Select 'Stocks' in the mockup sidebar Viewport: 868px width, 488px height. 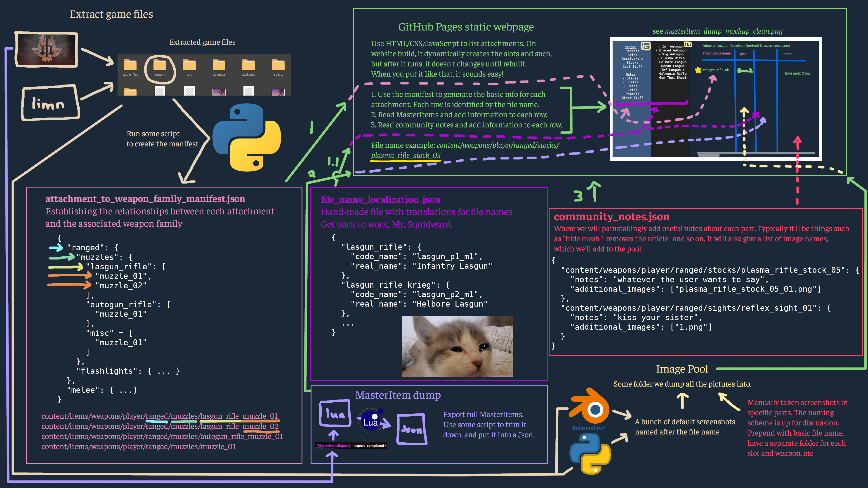630,63
